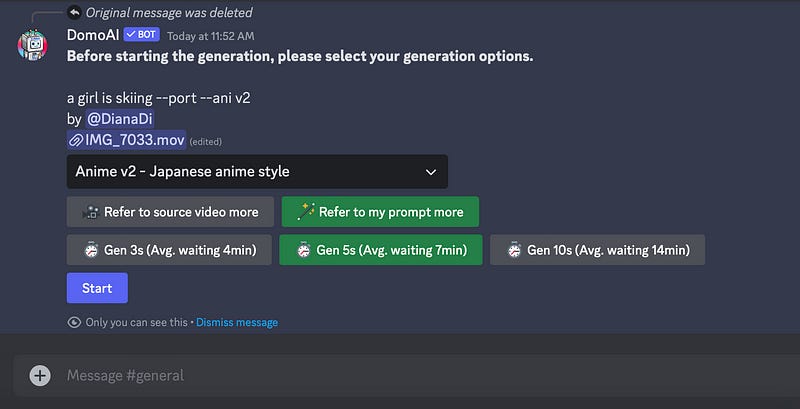Click the Dismiss message link
This screenshot has height=409, width=800.
pyautogui.click(x=237, y=322)
